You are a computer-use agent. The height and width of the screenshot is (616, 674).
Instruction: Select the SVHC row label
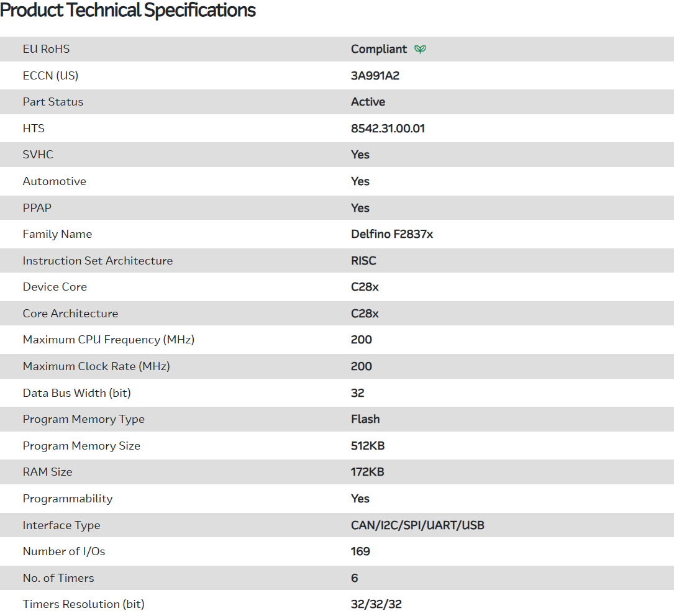click(38, 155)
